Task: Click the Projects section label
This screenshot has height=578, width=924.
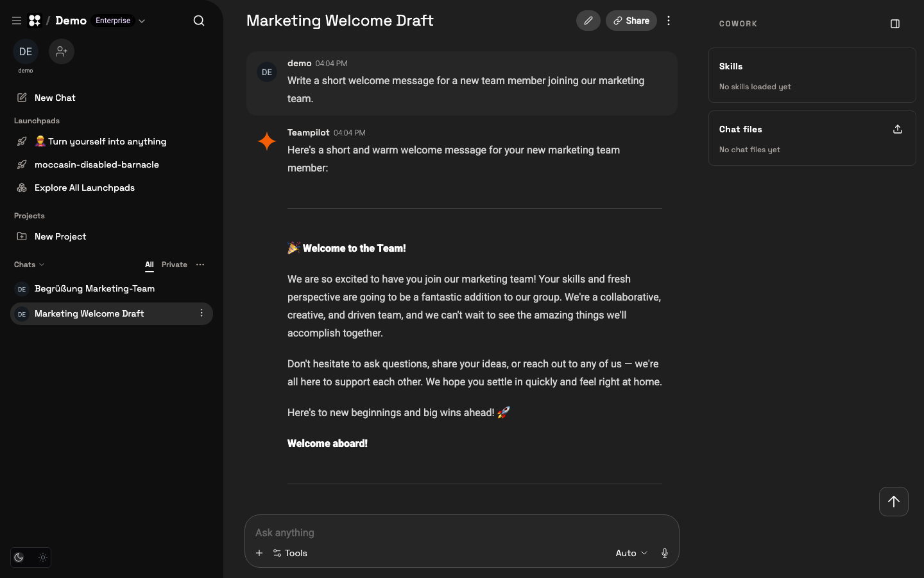Action: tap(30, 216)
